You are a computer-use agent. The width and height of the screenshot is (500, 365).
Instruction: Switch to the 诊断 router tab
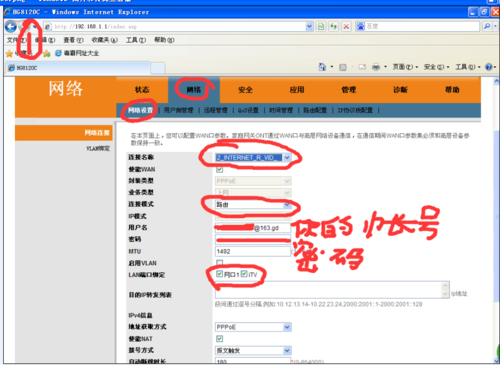tap(400, 90)
